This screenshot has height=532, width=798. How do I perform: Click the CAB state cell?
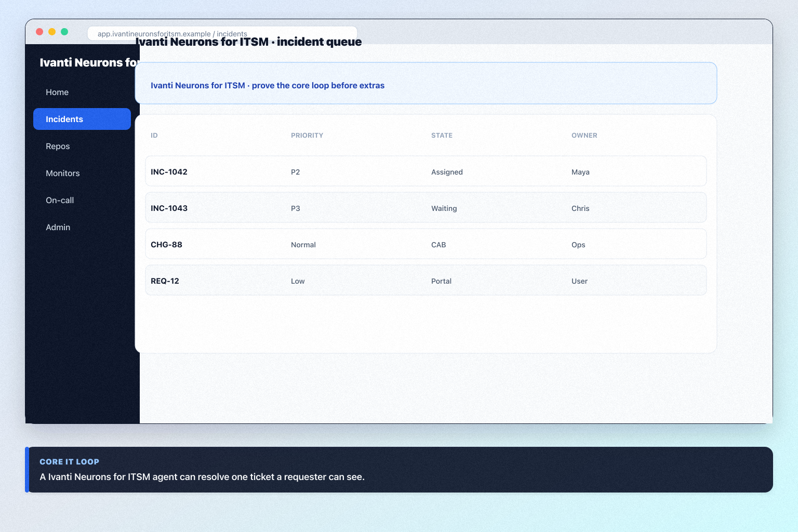(438, 245)
